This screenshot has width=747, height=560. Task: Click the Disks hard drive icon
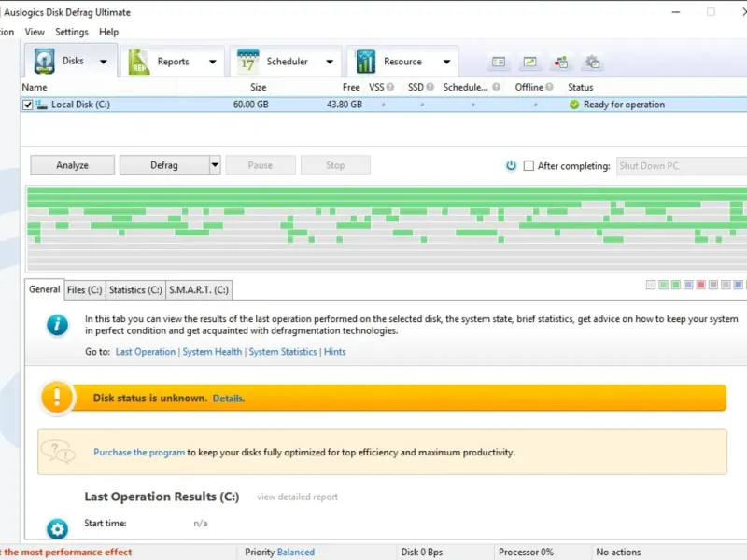(44, 61)
